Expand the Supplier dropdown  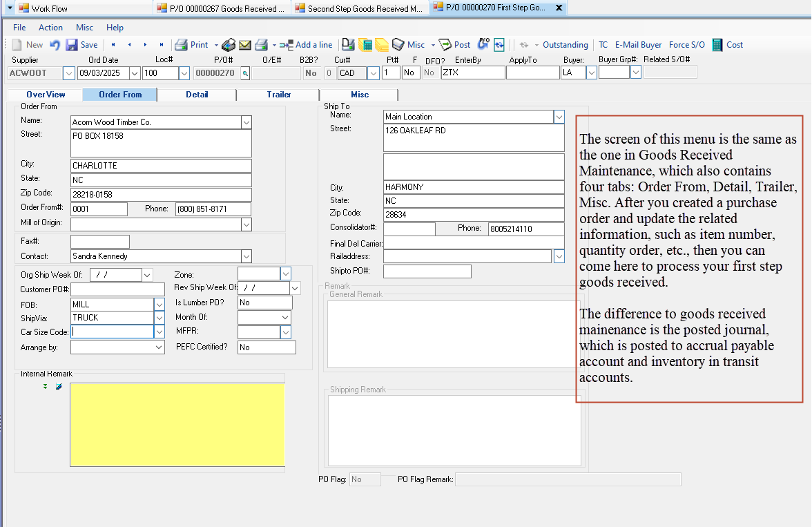pyautogui.click(x=68, y=73)
